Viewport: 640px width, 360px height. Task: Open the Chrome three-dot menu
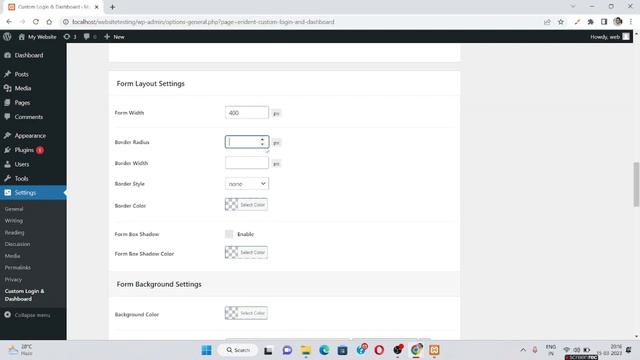tap(631, 22)
